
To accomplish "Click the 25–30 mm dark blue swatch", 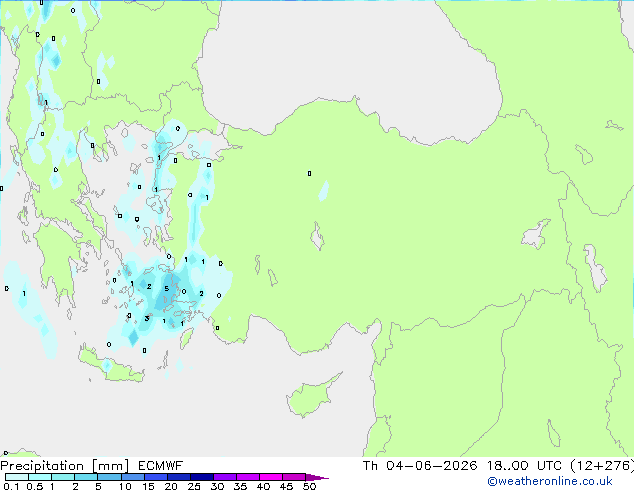I will pyautogui.click(x=202, y=477).
